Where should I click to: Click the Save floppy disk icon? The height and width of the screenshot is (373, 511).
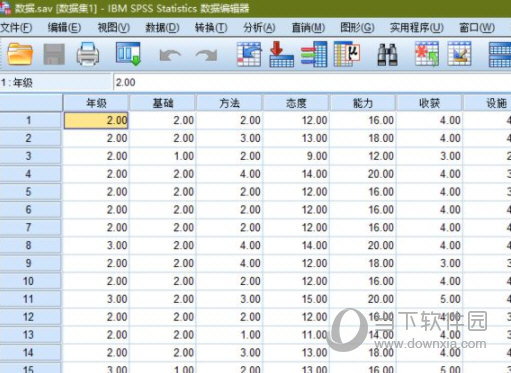click(54, 54)
